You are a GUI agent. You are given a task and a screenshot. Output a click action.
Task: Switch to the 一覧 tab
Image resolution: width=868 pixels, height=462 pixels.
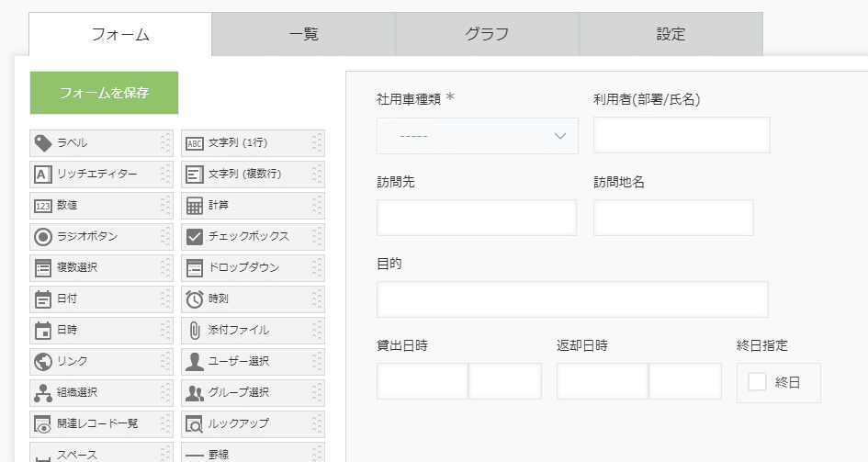click(x=303, y=35)
